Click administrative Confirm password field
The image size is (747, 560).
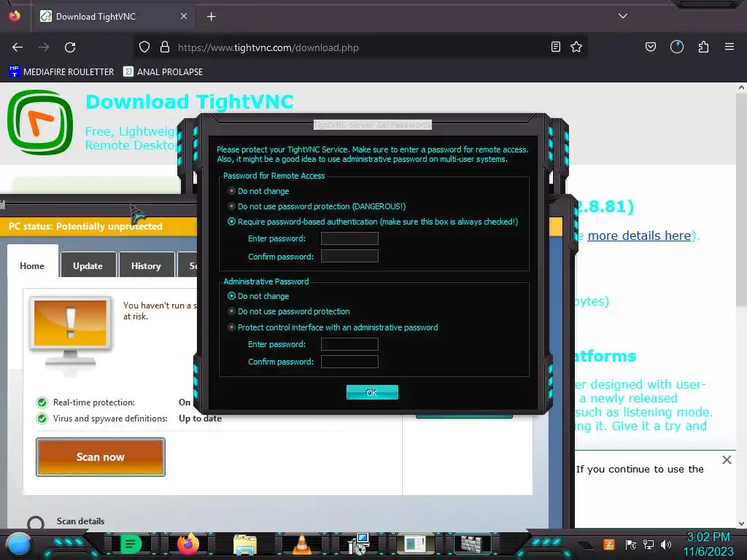click(x=349, y=362)
